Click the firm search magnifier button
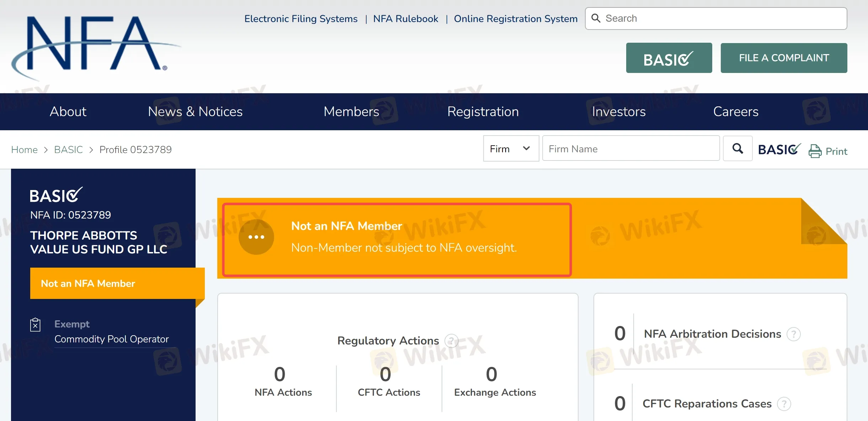 (737, 148)
